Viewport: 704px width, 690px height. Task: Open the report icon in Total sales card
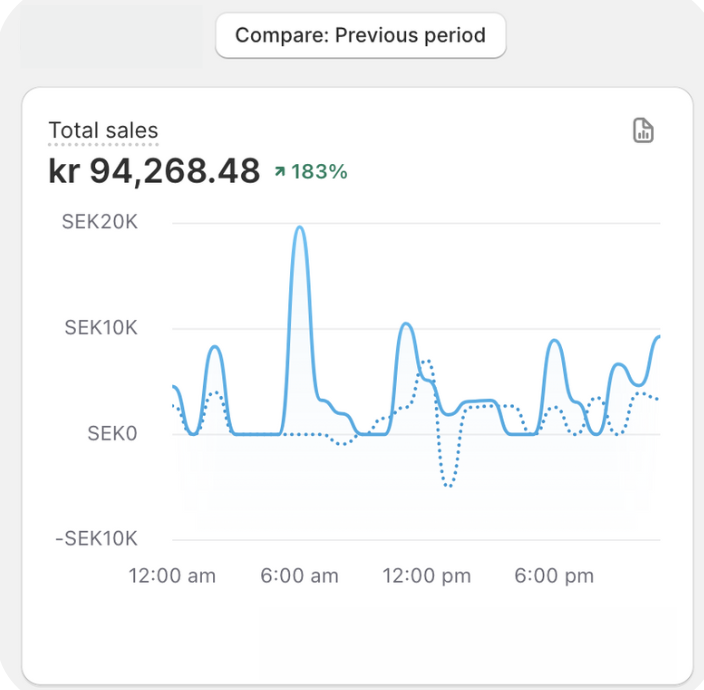tap(644, 131)
